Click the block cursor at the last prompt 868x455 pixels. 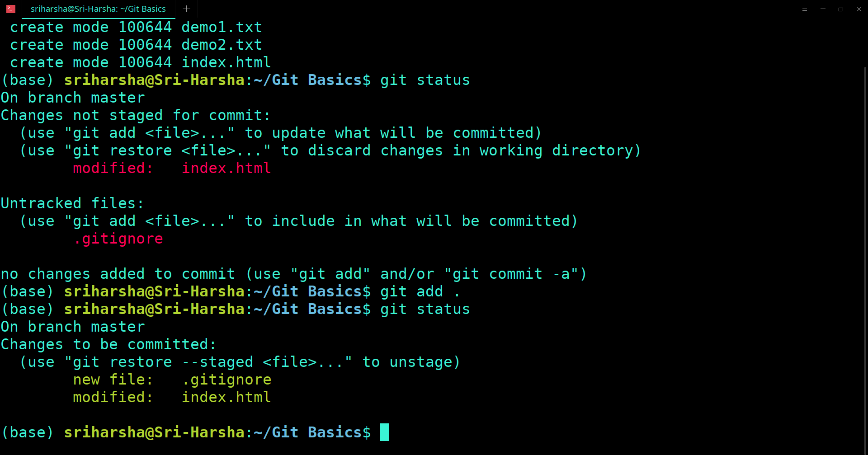[x=385, y=432]
